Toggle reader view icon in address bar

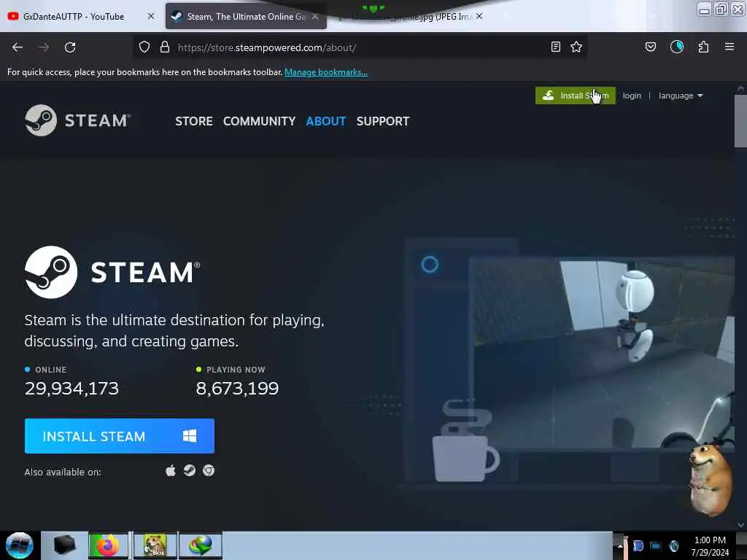click(555, 47)
